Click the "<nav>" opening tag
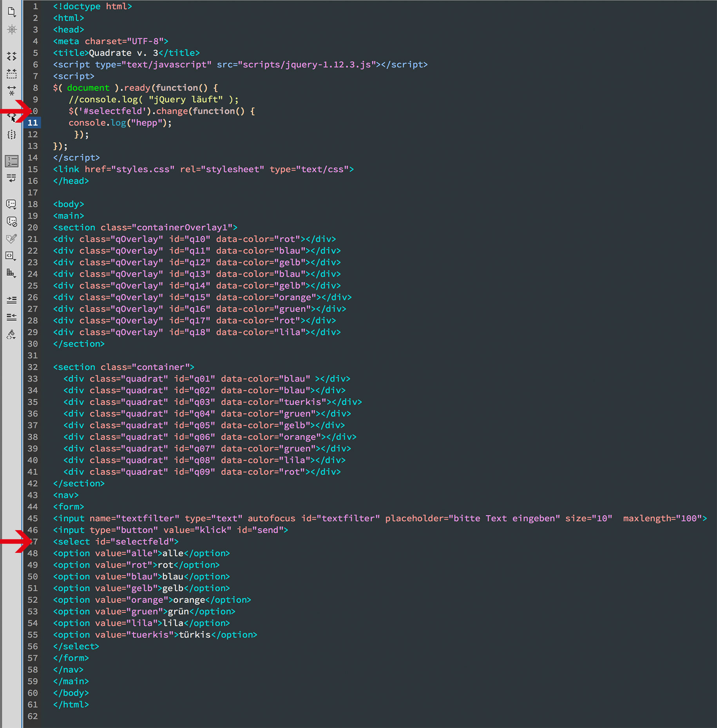Screen dimensions: 717x728 pos(66,495)
